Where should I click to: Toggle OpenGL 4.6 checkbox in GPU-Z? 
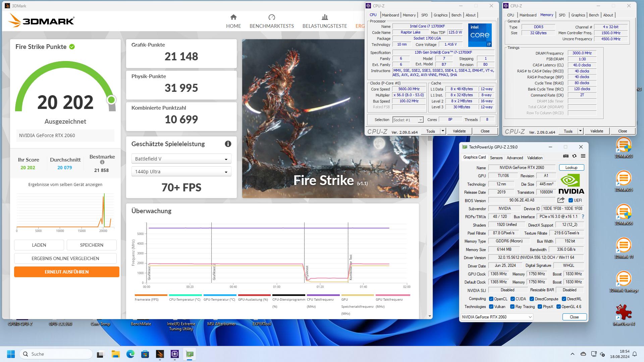[558, 307]
